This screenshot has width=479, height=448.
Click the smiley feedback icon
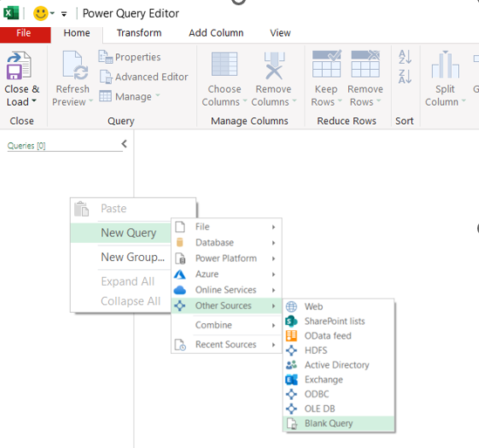(x=41, y=13)
